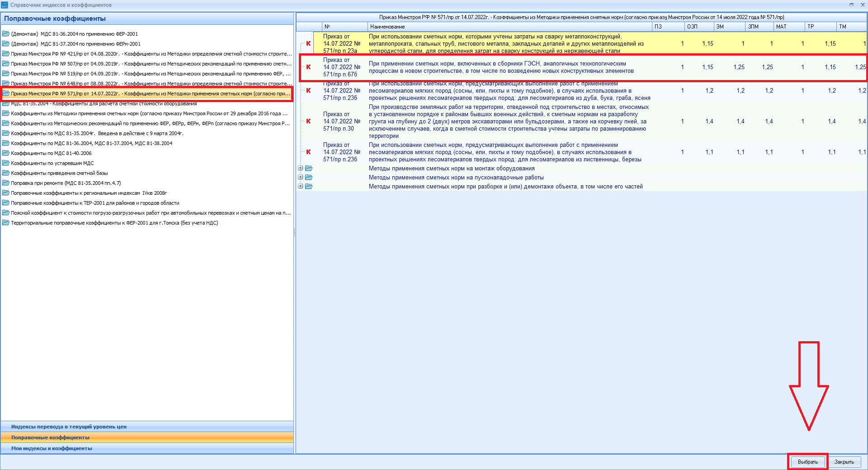This screenshot has width=868, height=470.
Task: Open 'Индексы перевода в текущий уровень цен' section
Action: tap(147, 427)
